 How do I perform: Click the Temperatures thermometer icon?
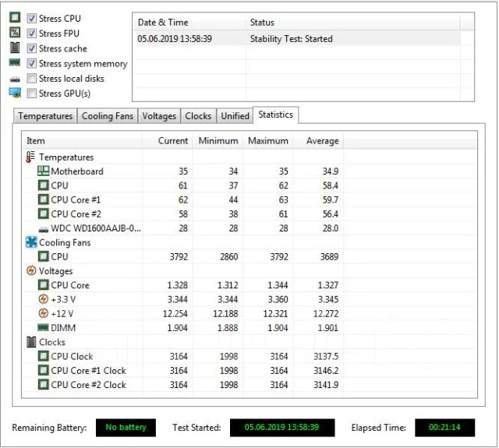[30, 157]
